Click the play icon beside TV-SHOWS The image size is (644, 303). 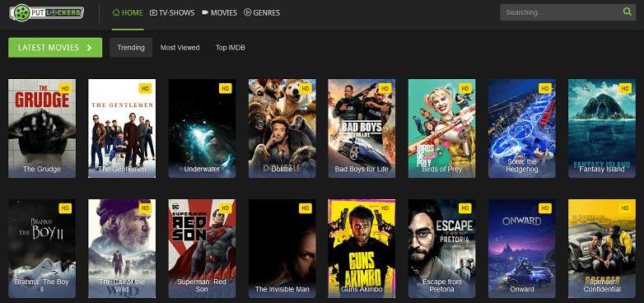coord(153,12)
